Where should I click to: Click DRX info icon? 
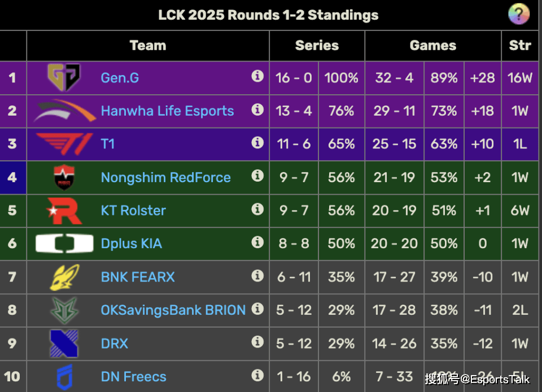click(257, 342)
